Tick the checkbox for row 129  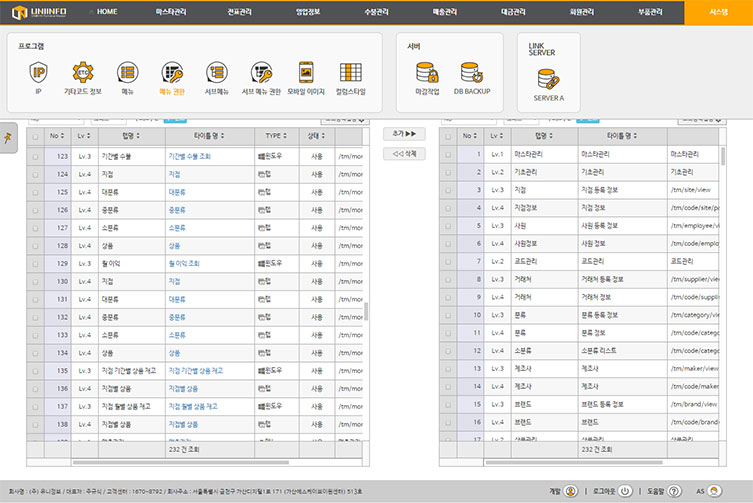coord(36,262)
